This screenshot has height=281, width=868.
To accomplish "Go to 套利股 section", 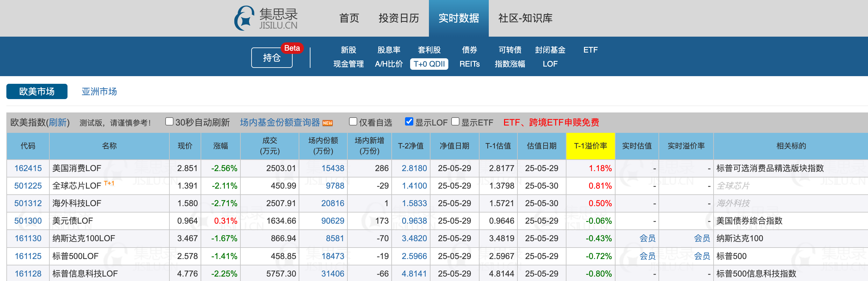I will tap(429, 50).
